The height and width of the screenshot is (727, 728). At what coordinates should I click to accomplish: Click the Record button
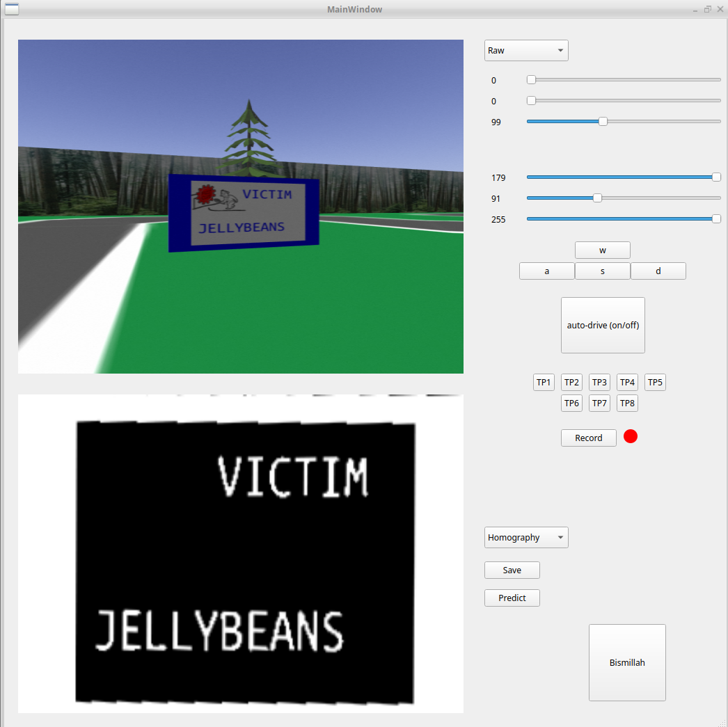[588, 438]
